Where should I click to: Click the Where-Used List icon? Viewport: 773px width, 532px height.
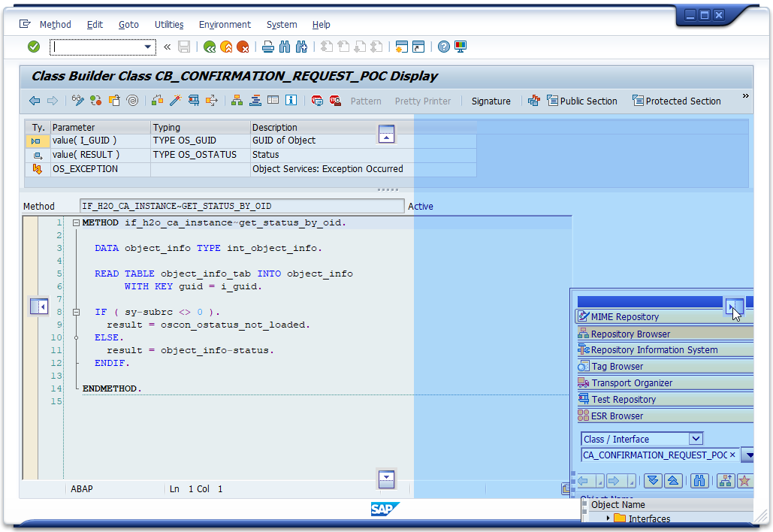click(x=212, y=101)
